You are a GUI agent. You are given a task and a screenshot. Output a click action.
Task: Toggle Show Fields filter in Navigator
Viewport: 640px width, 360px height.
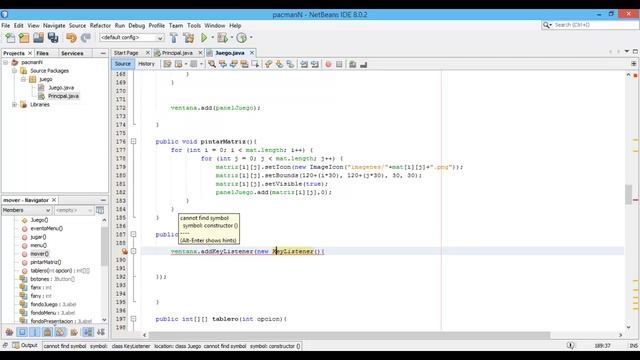[x=22, y=332]
